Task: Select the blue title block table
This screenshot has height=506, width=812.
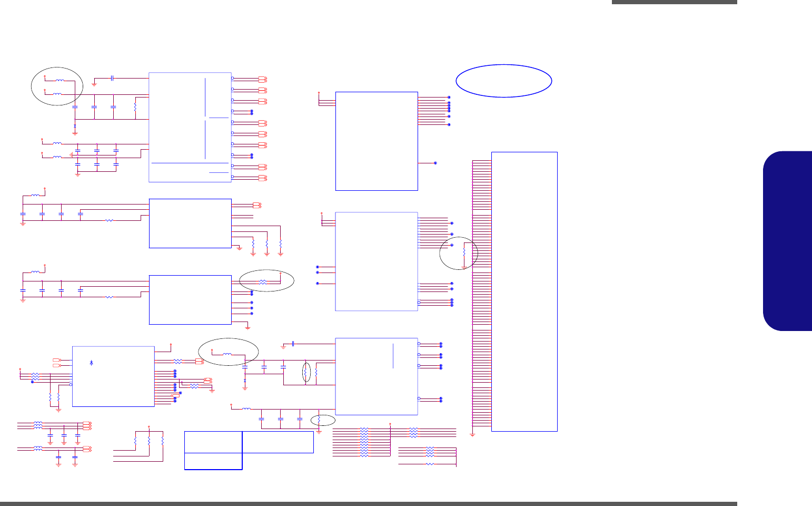Action: tap(249, 450)
